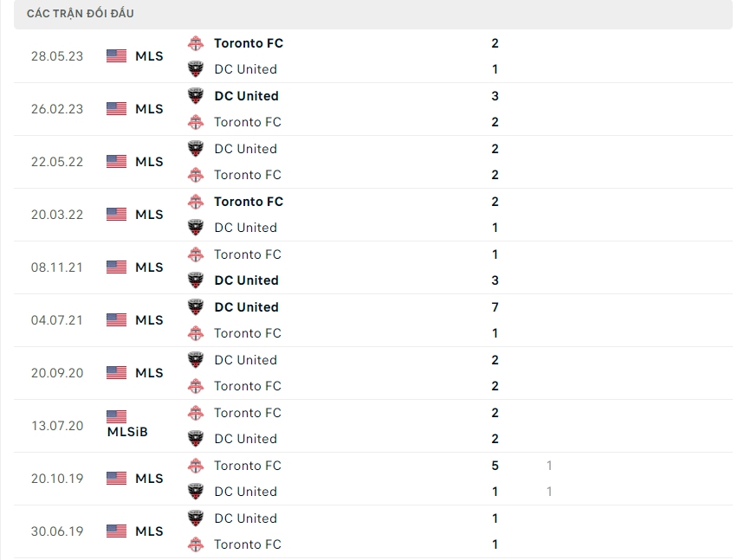
Task: Click the 22.05.22 match date
Action: click(57, 162)
